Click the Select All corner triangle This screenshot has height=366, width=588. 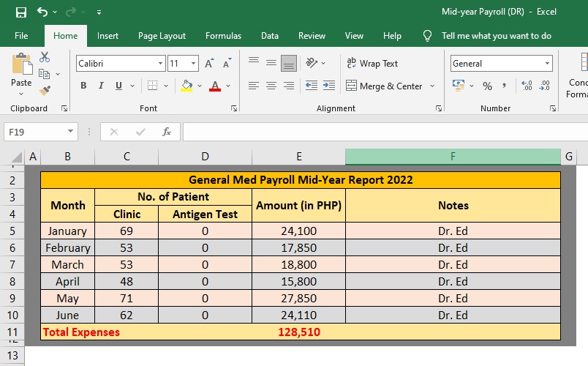17,157
